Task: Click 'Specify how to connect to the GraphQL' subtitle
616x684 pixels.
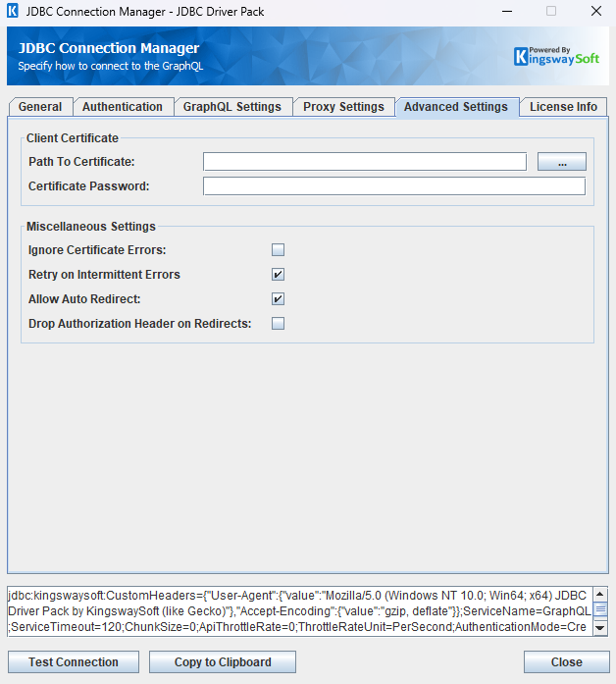Action: tap(111, 66)
